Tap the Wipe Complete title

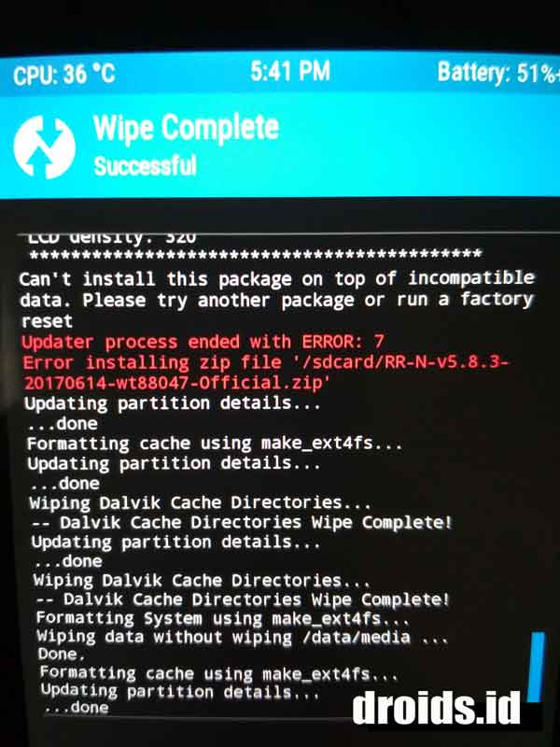pyautogui.click(x=186, y=128)
